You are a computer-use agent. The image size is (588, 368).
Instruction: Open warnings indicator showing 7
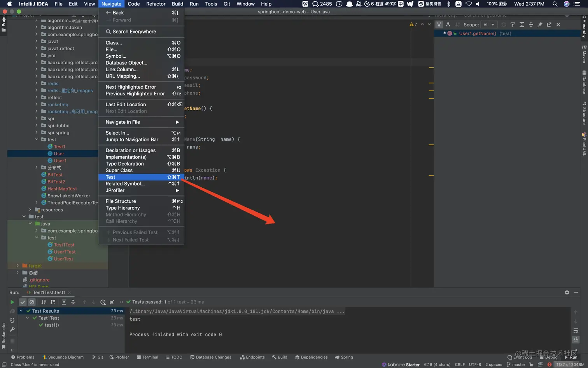[x=413, y=24]
